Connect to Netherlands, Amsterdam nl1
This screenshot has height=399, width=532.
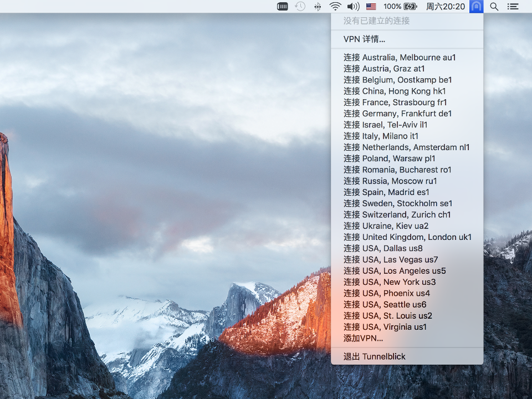click(x=407, y=147)
